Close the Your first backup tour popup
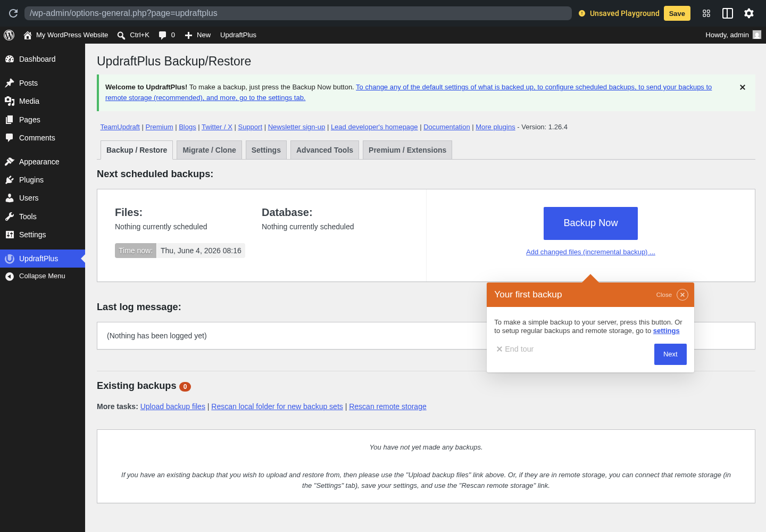This screenshot has width=766, height=532. [682, 295]
